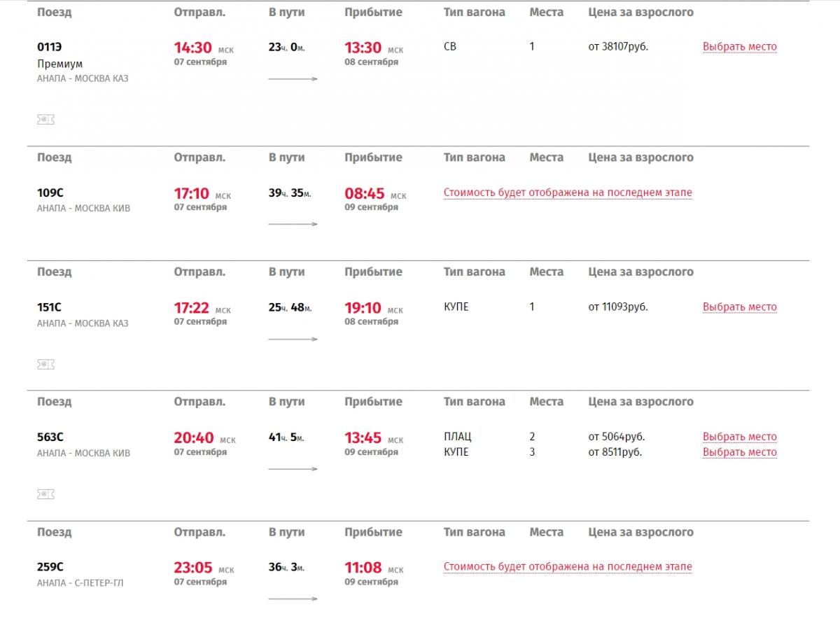Click the travel arrow for train 011Э
This screenshot has width=840, height=623.
(x=293, y=79)
